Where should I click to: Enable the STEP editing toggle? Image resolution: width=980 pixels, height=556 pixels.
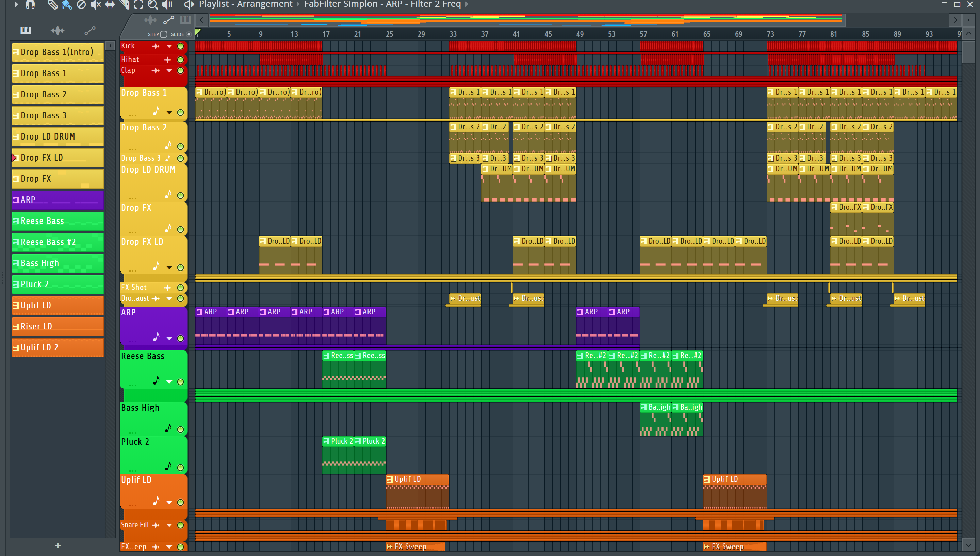click(x=164, y=34)
